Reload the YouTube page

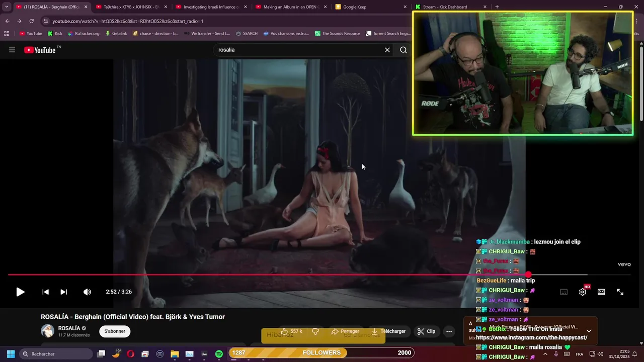pyautogui.click(x=31, y=21)
